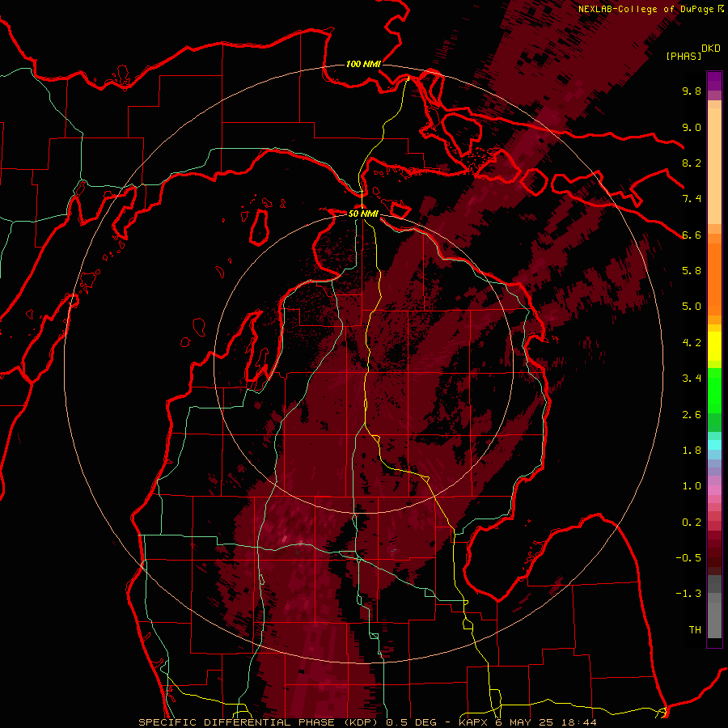Click the 1.0 legend value

tap(692, 486)
